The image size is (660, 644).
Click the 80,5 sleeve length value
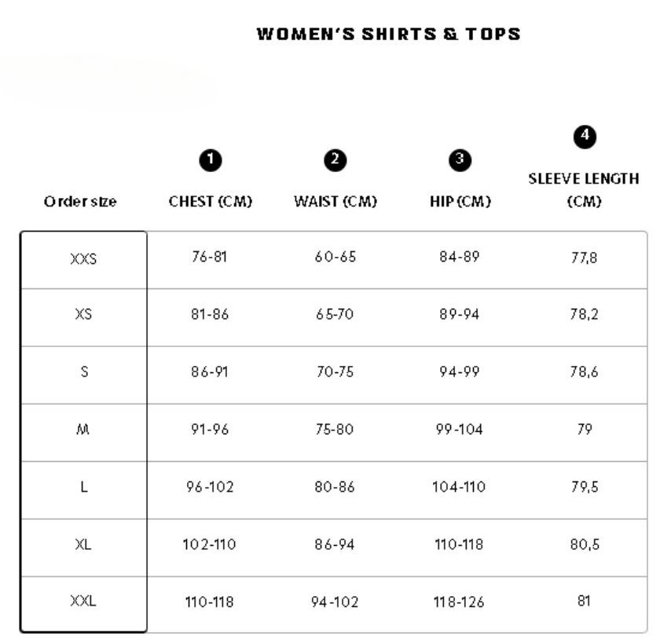tap(584, 544)
